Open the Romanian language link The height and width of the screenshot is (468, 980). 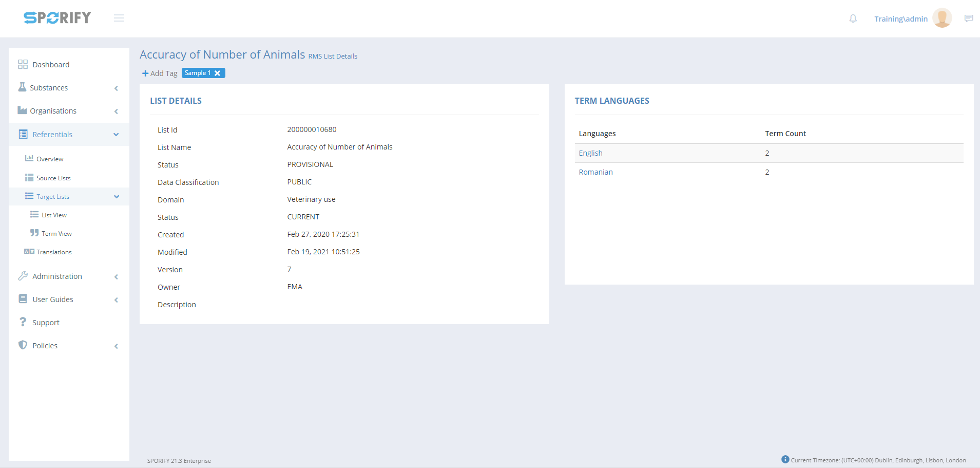595,172
